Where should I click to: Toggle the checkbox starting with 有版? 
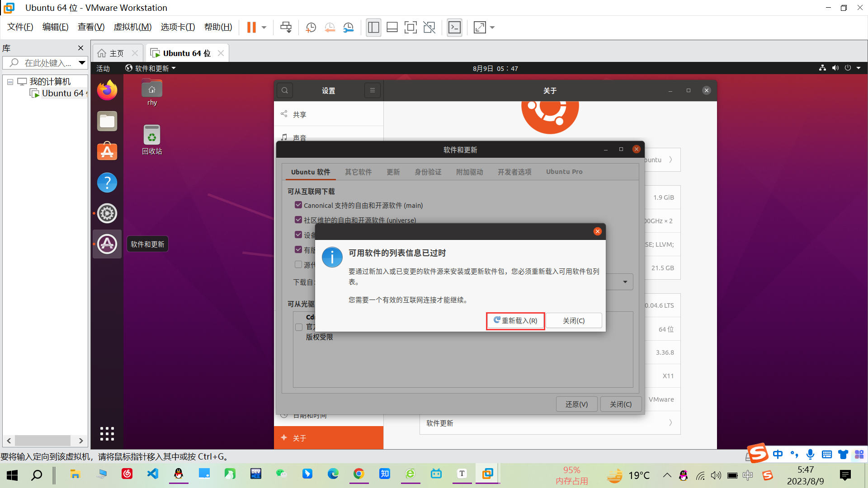[x=298, y=249]
